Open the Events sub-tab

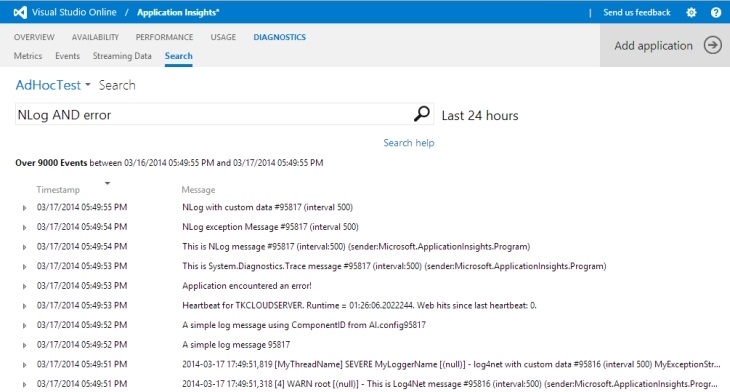coord(68,56)
